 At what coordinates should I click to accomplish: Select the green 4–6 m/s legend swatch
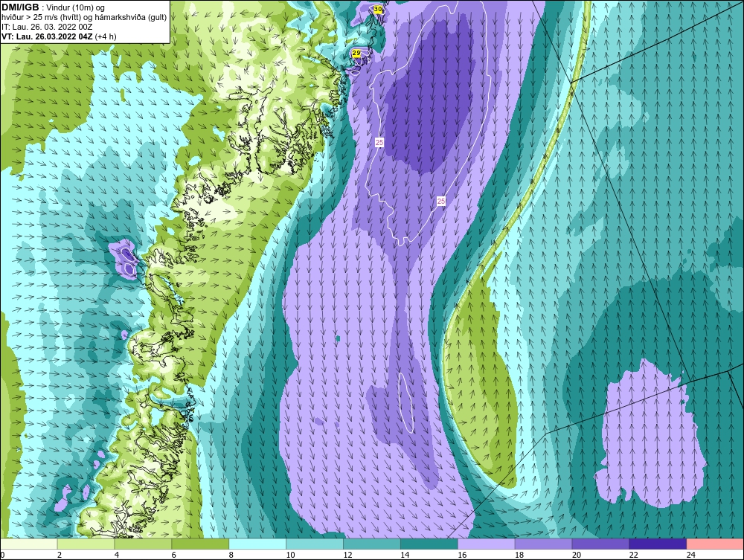pyautogui.click(x=143, y=544)
